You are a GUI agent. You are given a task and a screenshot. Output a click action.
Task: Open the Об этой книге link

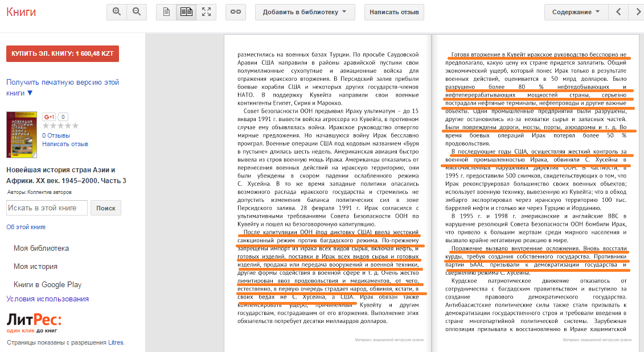pyautogui.click(x=26, y=227)
